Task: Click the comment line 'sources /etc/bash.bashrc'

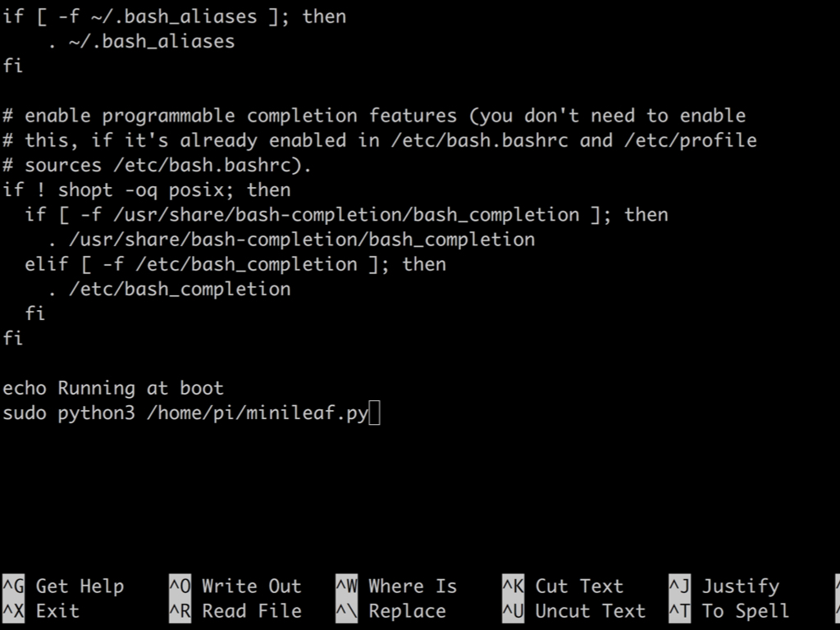Action: coord(157,166)
